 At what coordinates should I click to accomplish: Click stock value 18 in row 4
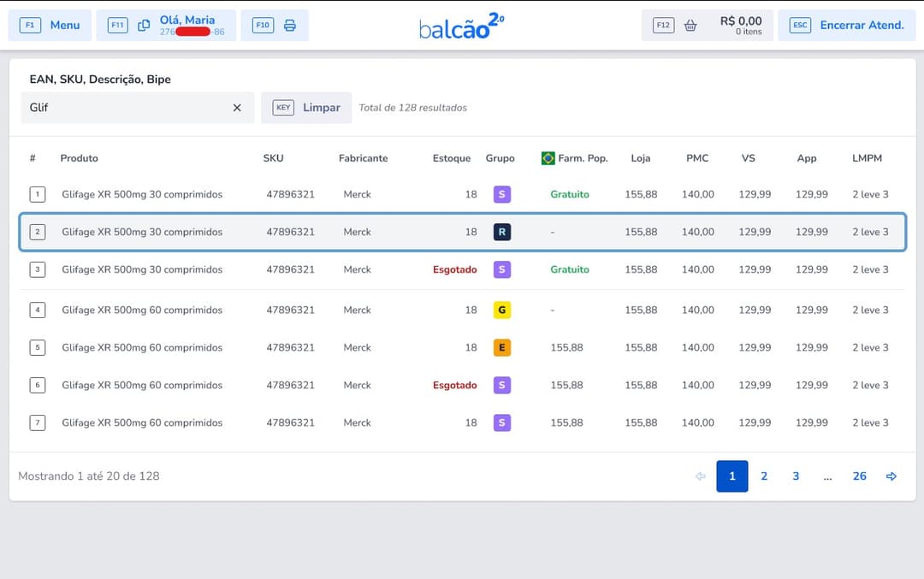[471, 310]
